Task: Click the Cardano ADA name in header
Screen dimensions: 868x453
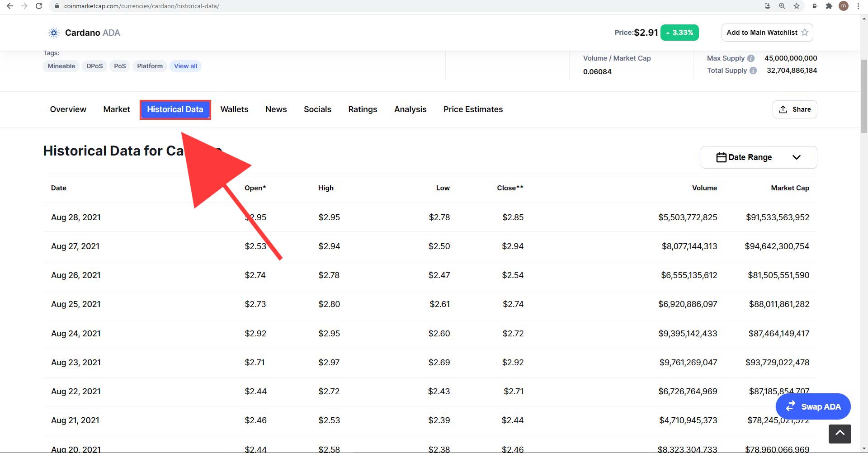Action: (x=93, y=33)
